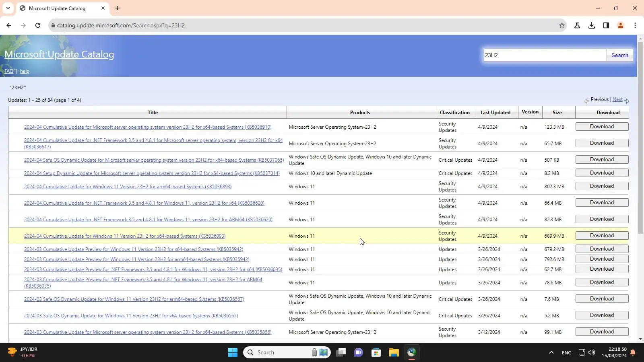644x362 pixels.
Task: Open KB5036620 .NET x64 update link
Action: pyautogui.click(x=144, y=203)
